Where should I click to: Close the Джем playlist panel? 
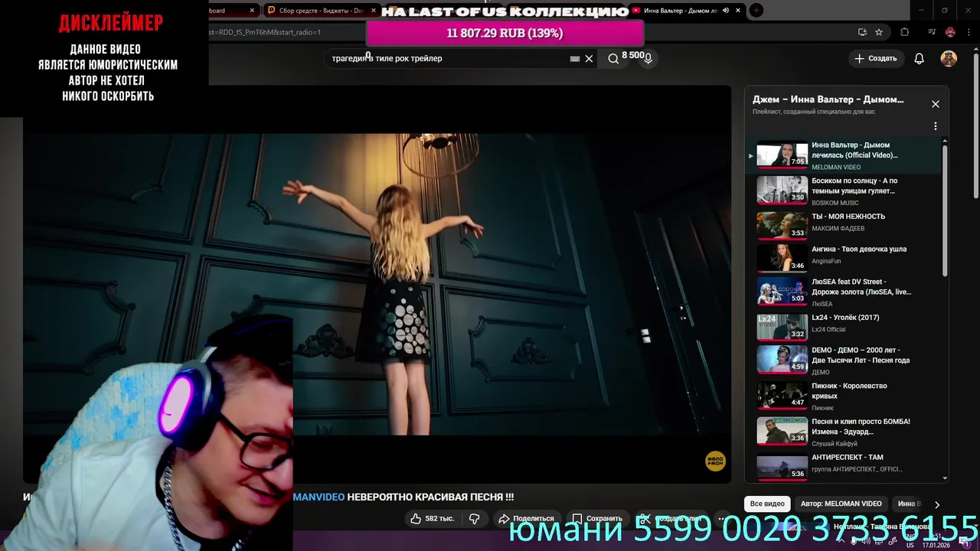pos(935,104)
